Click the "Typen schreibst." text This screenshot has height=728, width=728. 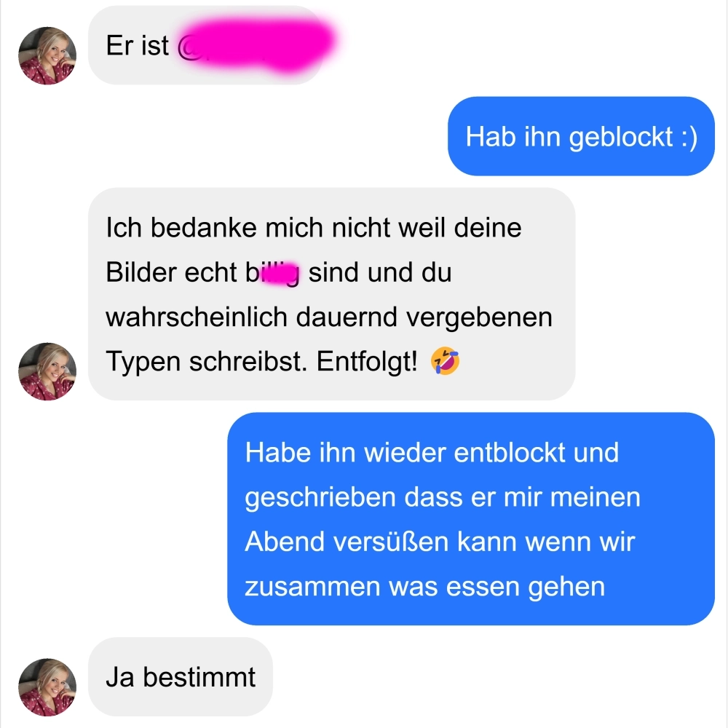[x=207, y=362]
